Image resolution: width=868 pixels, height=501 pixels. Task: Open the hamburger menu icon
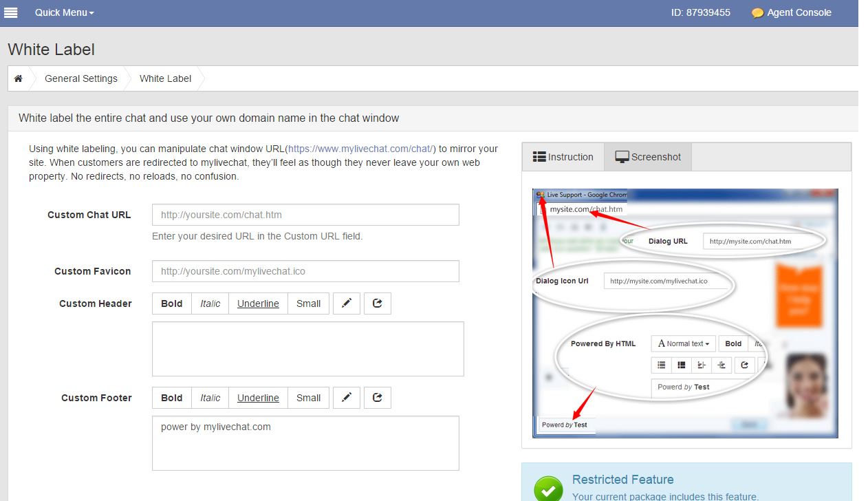tap(11, 12)
